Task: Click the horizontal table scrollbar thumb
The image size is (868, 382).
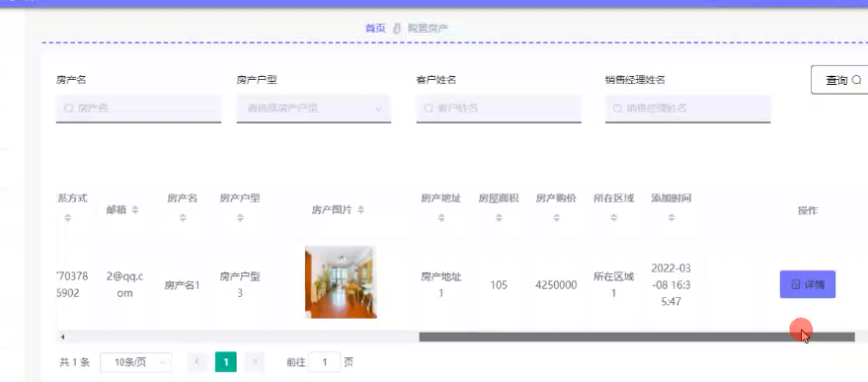Action: pyautogui.click(x=637, y=337)
